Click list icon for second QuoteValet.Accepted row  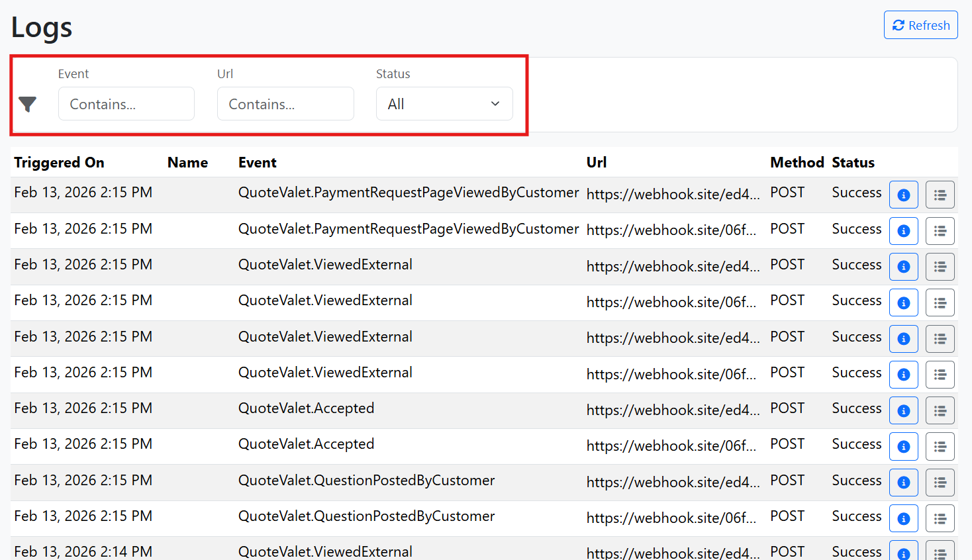pyautogui.click(x=940, y=447)
